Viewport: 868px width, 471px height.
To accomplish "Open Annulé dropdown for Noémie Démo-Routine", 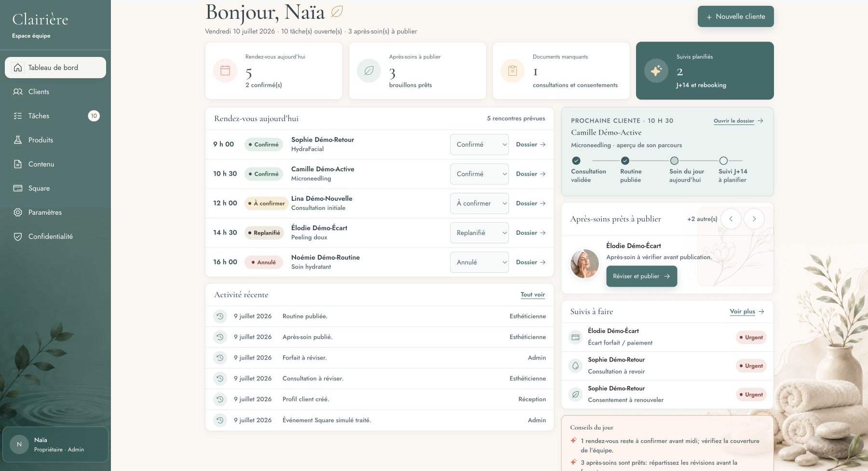I will (x=479, y=262).
